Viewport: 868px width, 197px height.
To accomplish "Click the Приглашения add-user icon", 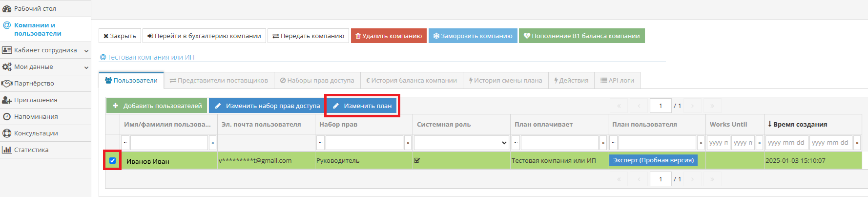I will pos(7,100).
